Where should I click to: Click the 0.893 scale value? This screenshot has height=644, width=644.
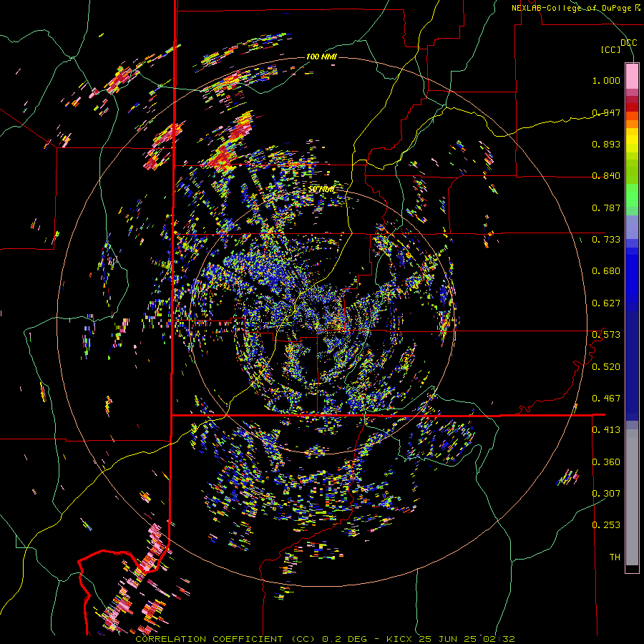[x=606, y=144]
